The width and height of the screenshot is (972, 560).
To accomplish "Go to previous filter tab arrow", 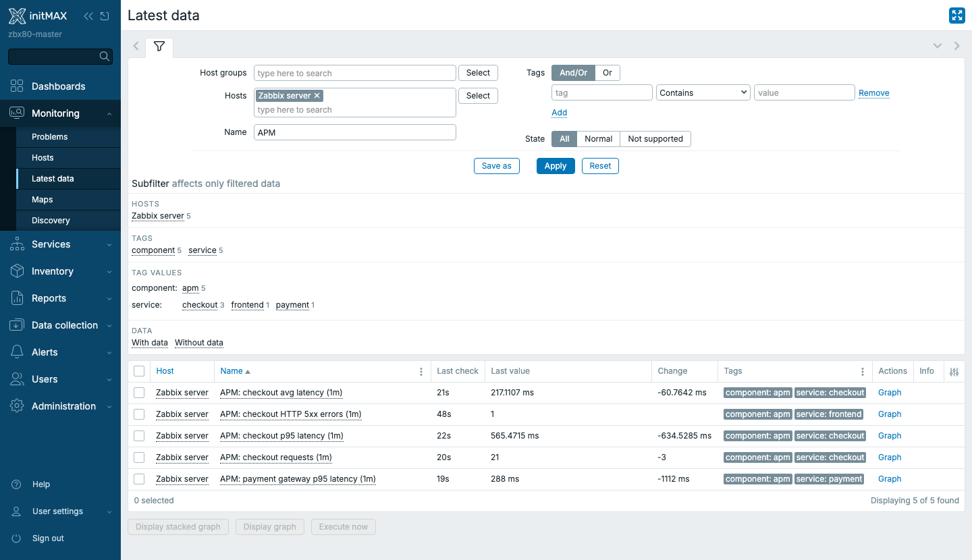I will point(136,47).
